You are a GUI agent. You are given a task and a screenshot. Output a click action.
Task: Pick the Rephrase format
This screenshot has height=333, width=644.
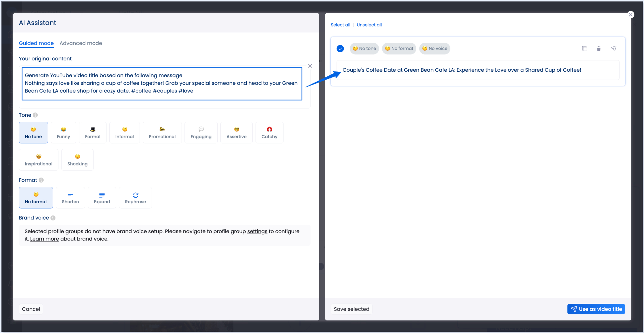click(x=135, y=197)
